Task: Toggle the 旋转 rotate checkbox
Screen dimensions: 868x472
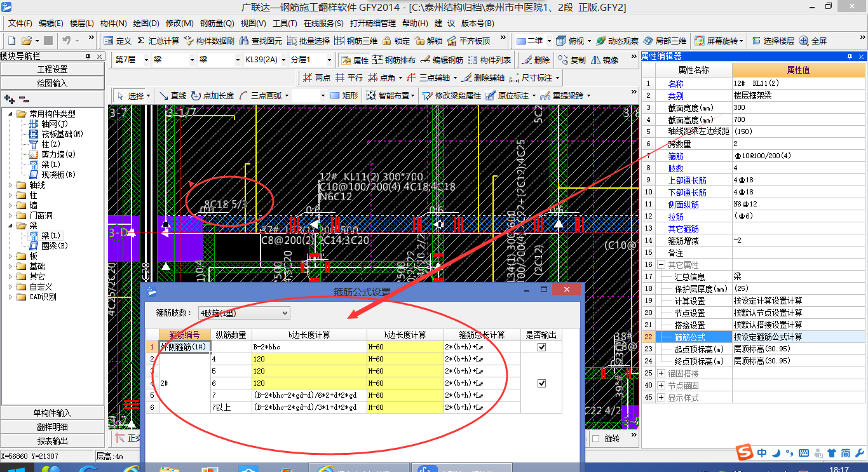Action: 595,439
